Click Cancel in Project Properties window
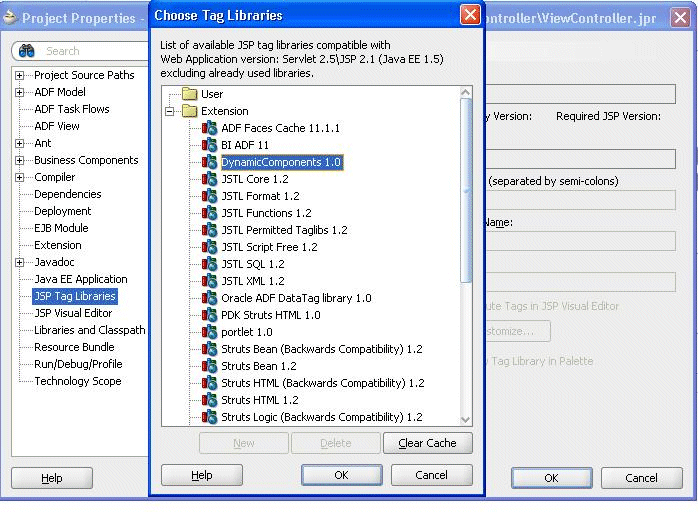This screenshot has width=698, height=512. pos(641,478)
